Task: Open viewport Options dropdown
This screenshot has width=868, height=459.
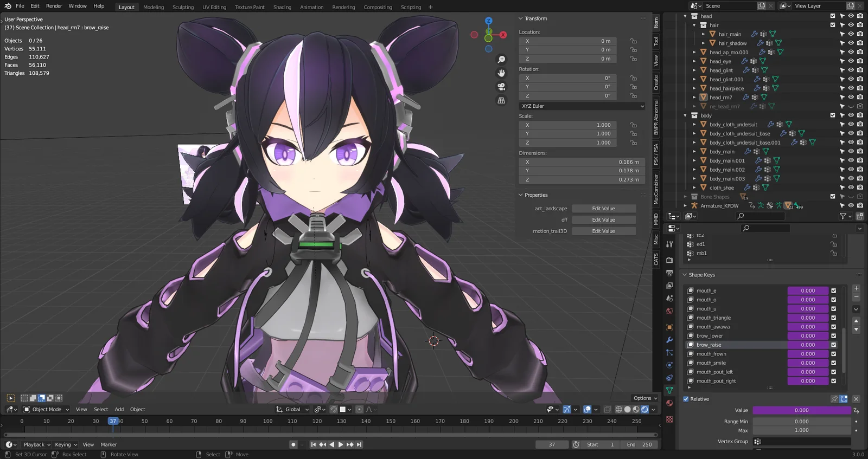Action: pos(645,398)
